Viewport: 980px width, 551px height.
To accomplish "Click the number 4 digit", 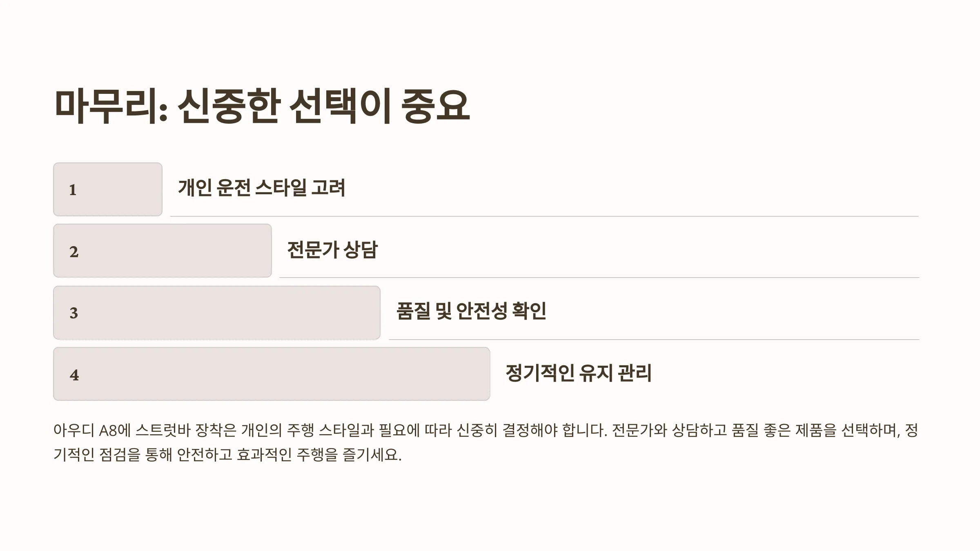I will click(74, 375).
